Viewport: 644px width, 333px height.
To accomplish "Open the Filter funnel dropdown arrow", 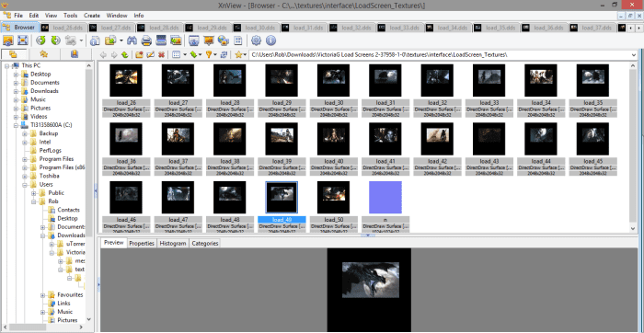I will (215, 54).
